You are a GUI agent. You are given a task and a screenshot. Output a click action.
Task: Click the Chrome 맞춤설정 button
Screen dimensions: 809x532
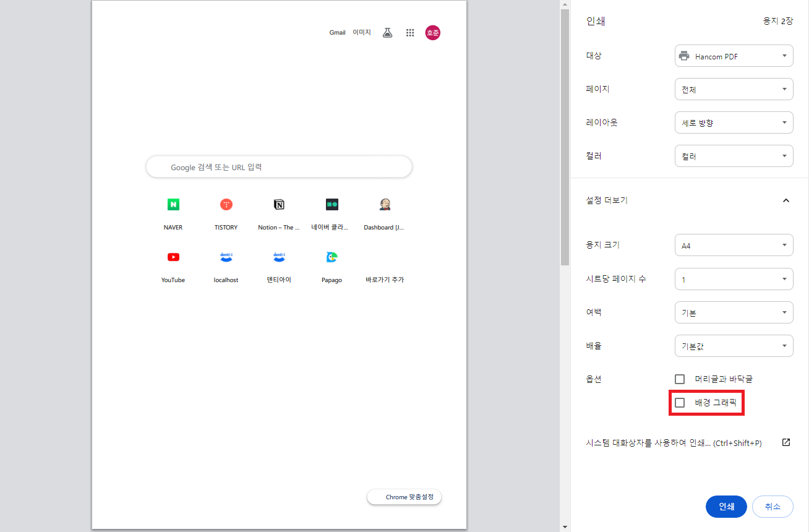[x=404, y=497]
